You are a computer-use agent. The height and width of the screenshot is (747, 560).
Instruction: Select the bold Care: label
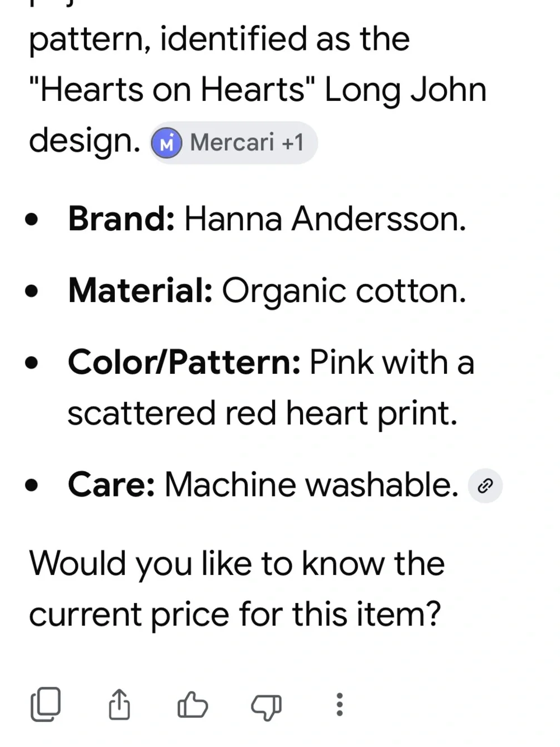[111, 485]
